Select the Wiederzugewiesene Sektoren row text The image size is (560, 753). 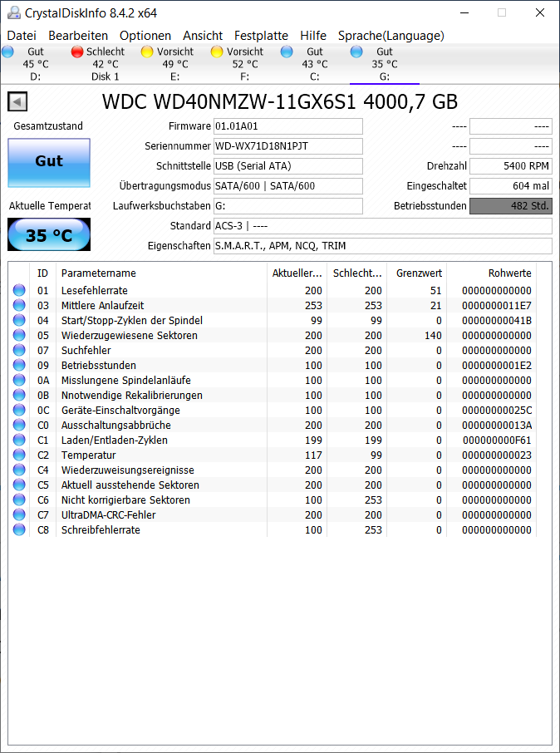(129, 335)
